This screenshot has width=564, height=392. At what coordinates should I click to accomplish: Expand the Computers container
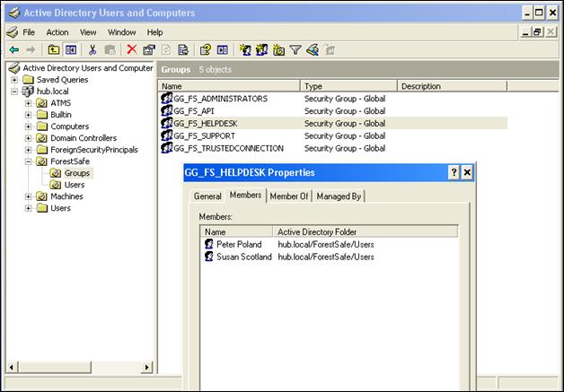coord(28,126)
